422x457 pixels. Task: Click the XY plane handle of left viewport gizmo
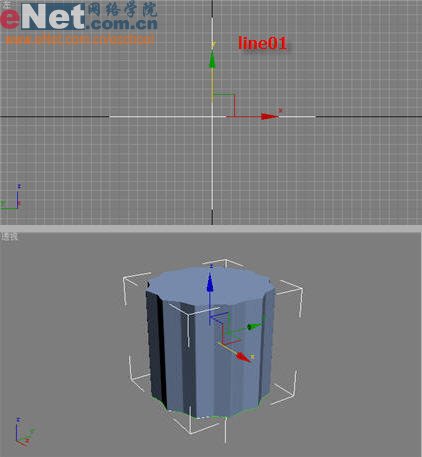224,105
